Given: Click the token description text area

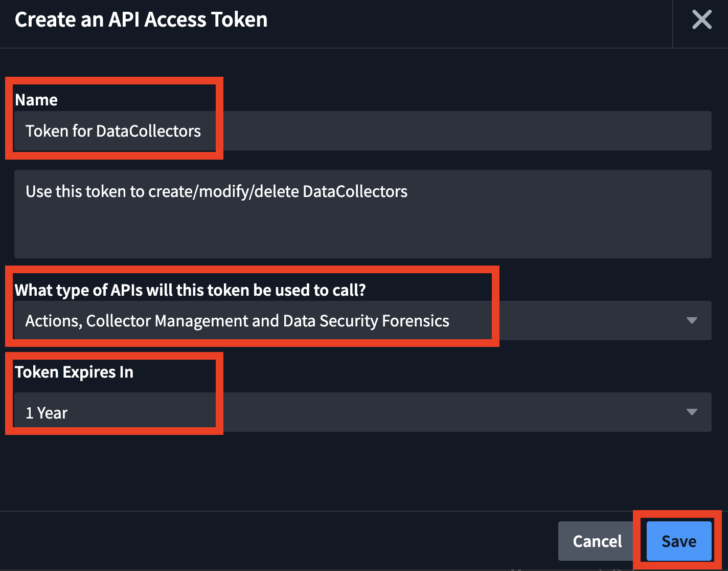Looking at the screenshot, I should (362, 214).
